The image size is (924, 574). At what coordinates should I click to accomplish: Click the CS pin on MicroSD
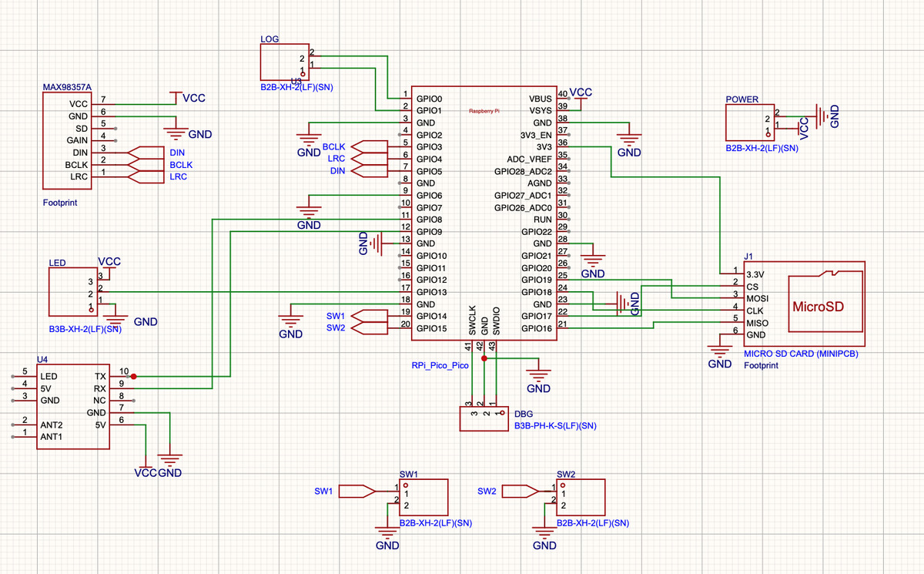coord(752,286)
